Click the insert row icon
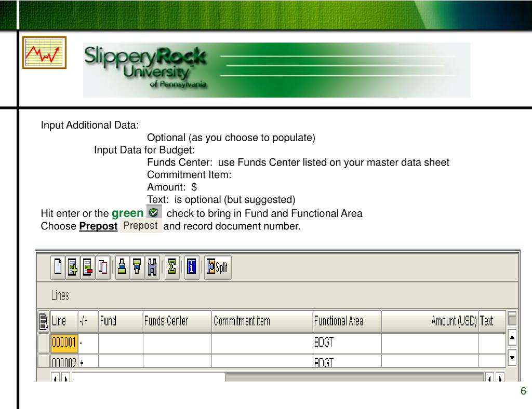The image size is (532, 409). (73, 267)
